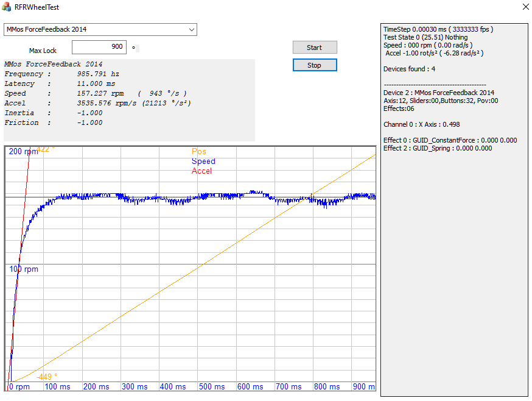532x401 pixels.
Task: Click the red Accel legend label
Action: point(201,171)
